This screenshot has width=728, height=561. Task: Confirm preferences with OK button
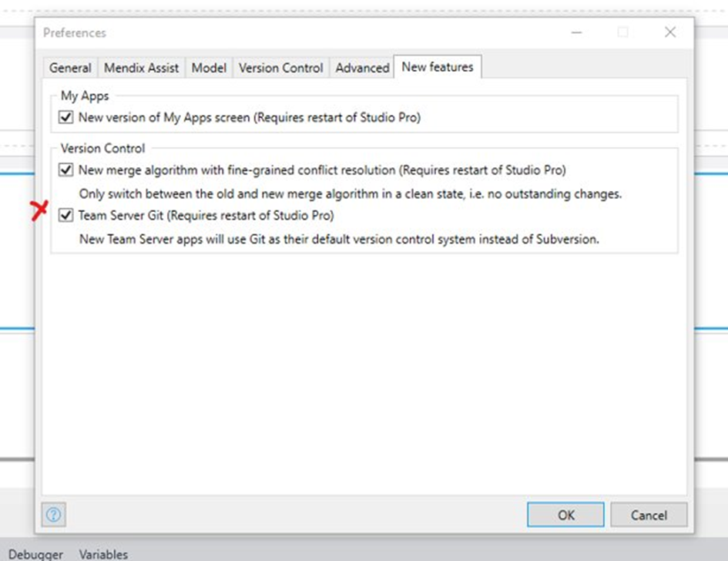coord(565,515)
